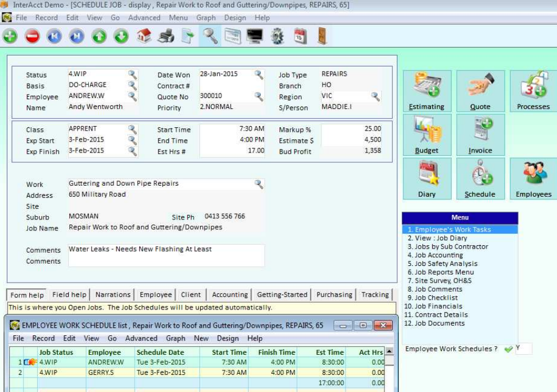Click the Start Time input field

coord(232,128)
